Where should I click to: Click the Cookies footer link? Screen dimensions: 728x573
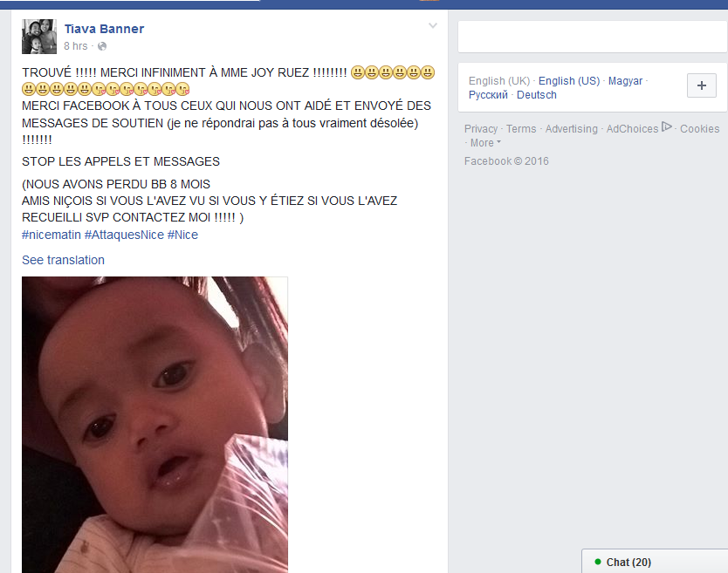coord(699,129)
